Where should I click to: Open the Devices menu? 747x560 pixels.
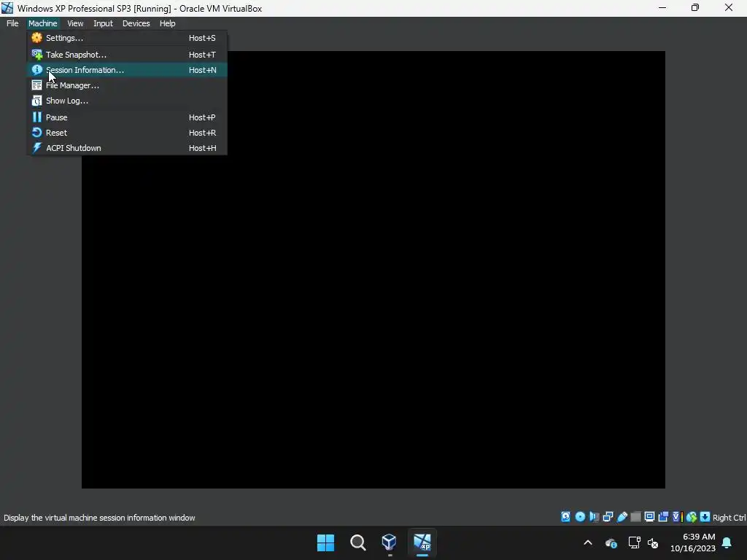coord(136,23)
